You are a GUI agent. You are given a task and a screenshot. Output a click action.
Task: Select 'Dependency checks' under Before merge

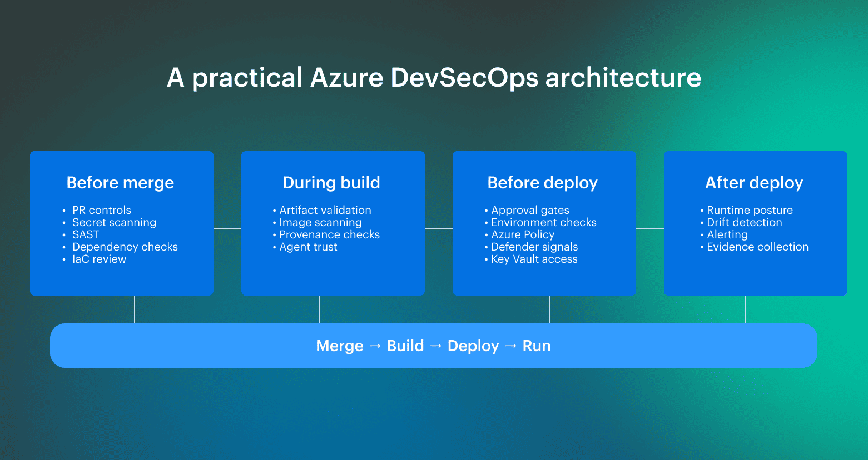(125, 247)
